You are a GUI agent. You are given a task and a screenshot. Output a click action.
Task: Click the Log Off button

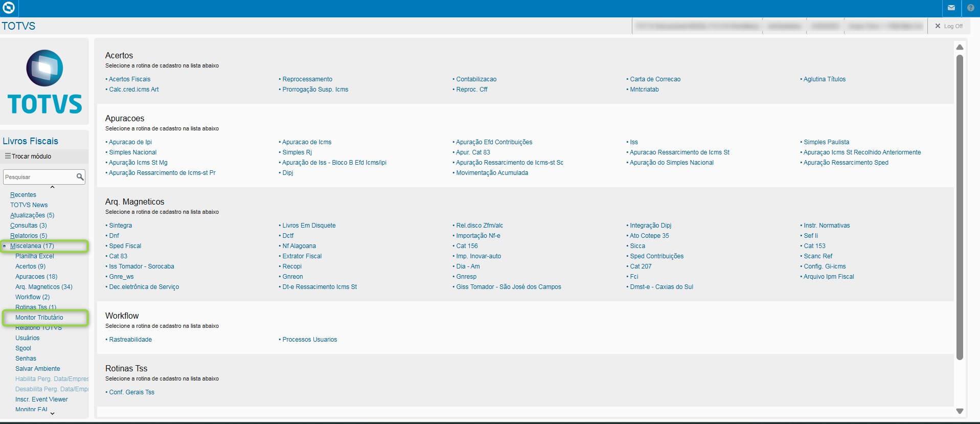[x=949, y=26]
